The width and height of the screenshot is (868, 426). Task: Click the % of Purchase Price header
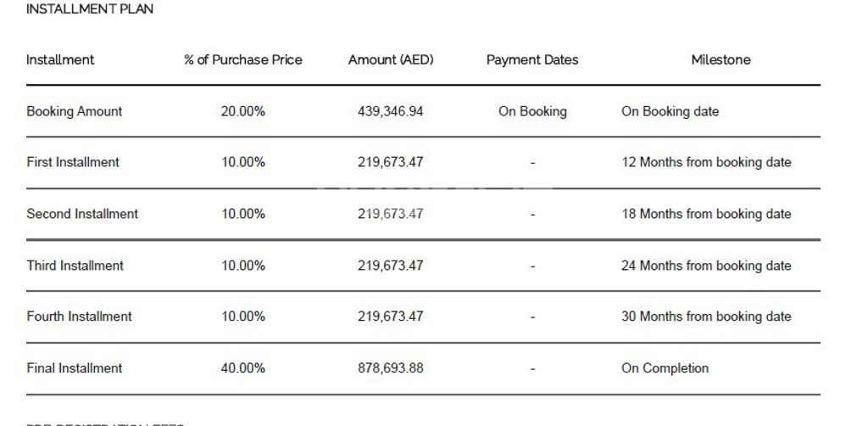tap(243, 60)
